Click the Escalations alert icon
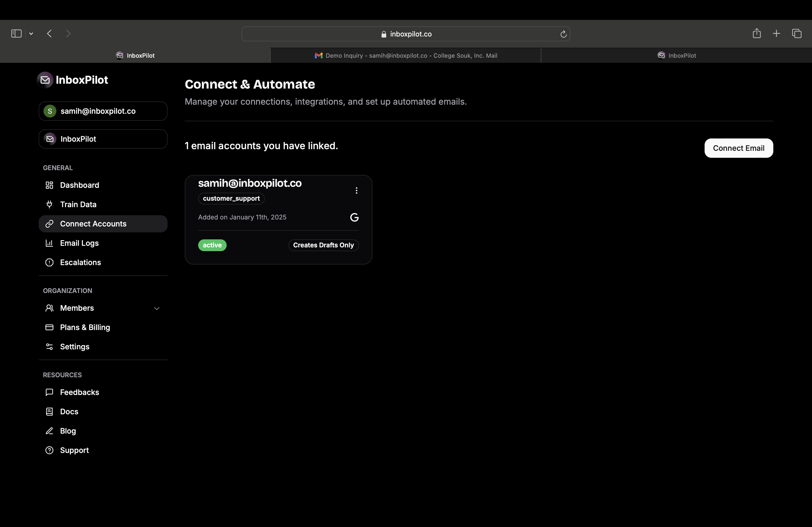The width and height of the screenshot is (812, 527). 49,262
